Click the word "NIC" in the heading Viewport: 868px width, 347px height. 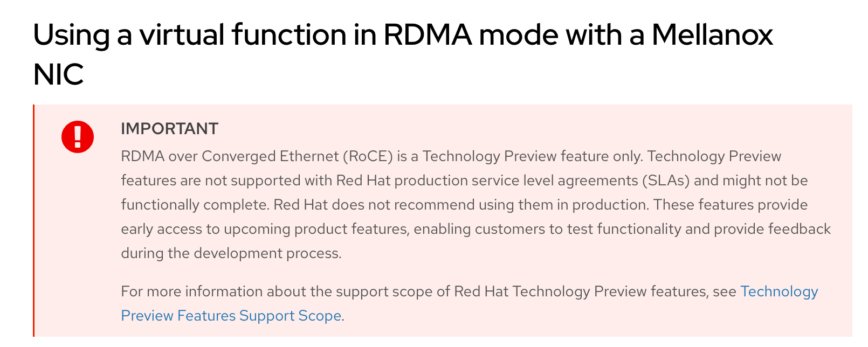click(58, 74)
